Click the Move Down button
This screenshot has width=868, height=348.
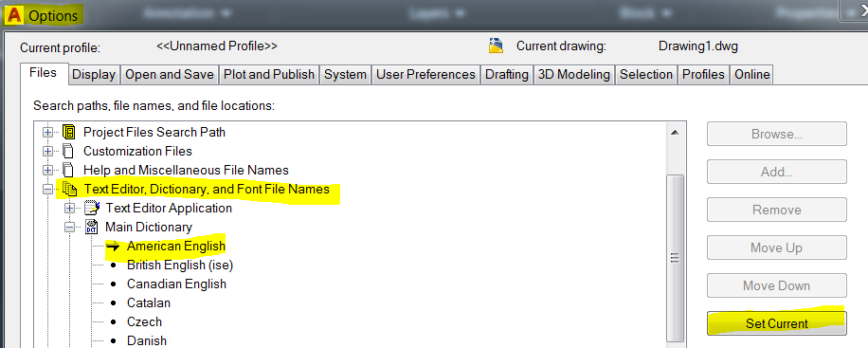point(777,286)
